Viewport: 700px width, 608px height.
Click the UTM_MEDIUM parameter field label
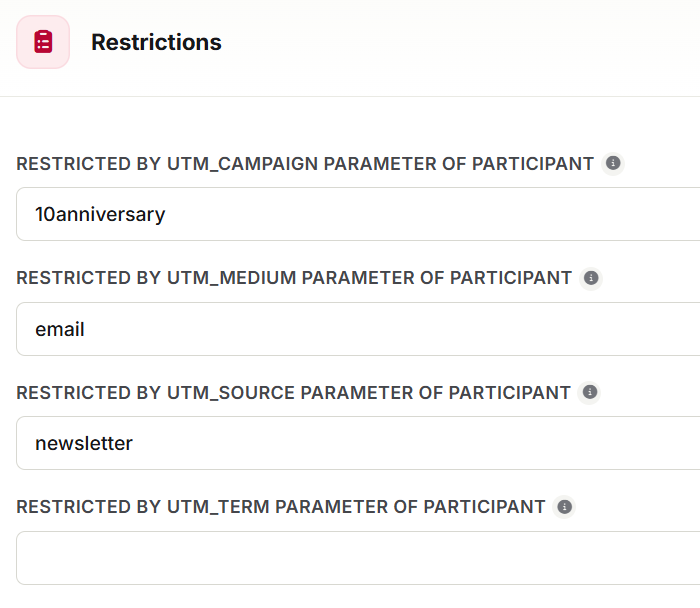pos(294,278)
